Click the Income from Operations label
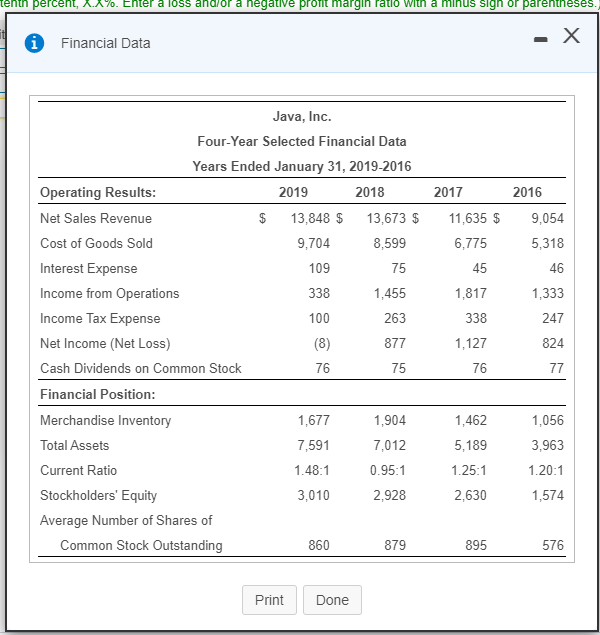Screen dimensions: 600x635 pos(109,293)
